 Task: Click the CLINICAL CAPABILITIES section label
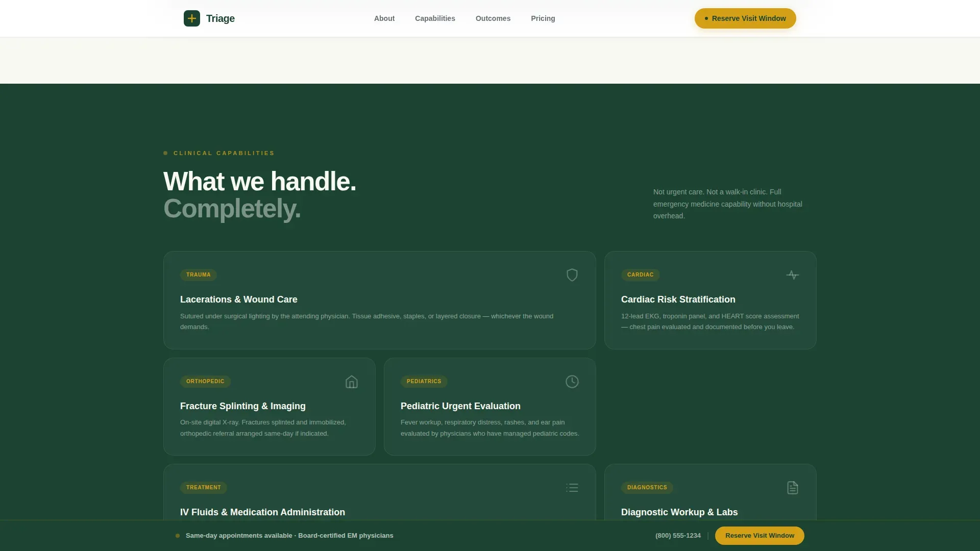(x=224, y=153)
